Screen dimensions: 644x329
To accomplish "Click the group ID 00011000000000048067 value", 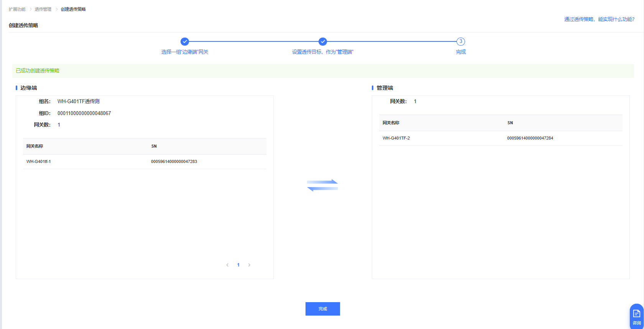I will click(x=84, y=113).
